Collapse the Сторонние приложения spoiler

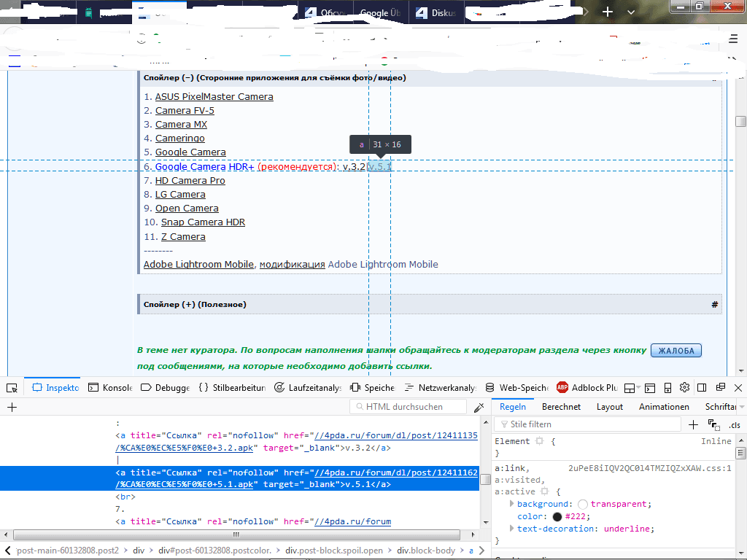[275, 77]
